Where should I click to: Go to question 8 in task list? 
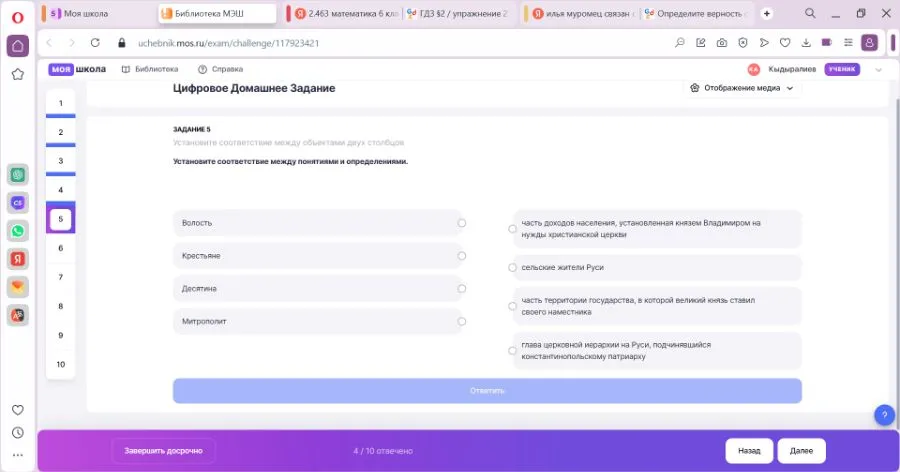[x=61, y=306]
